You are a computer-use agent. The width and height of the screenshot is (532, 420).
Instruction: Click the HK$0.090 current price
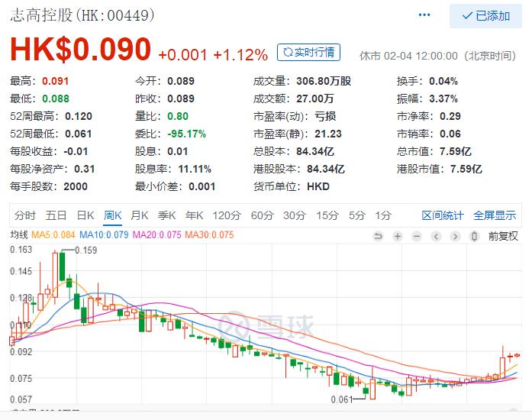point(80,49)
